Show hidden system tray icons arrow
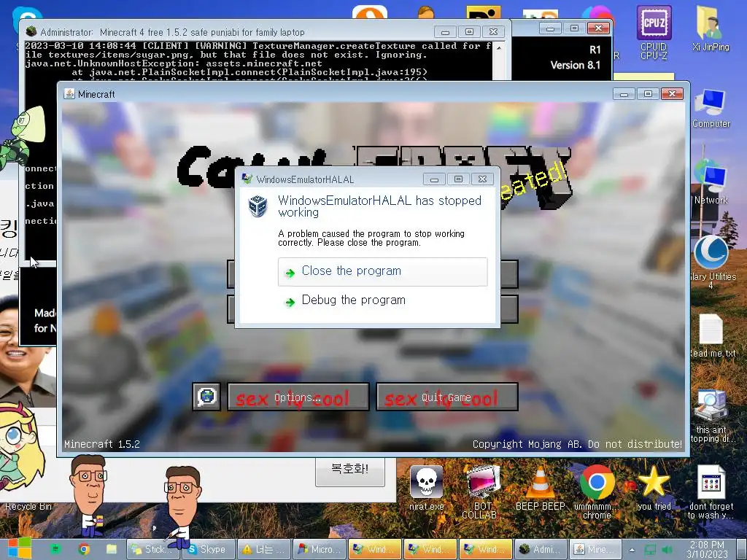The height and width of the screenshot is (560, 747). tap(632, 550)
